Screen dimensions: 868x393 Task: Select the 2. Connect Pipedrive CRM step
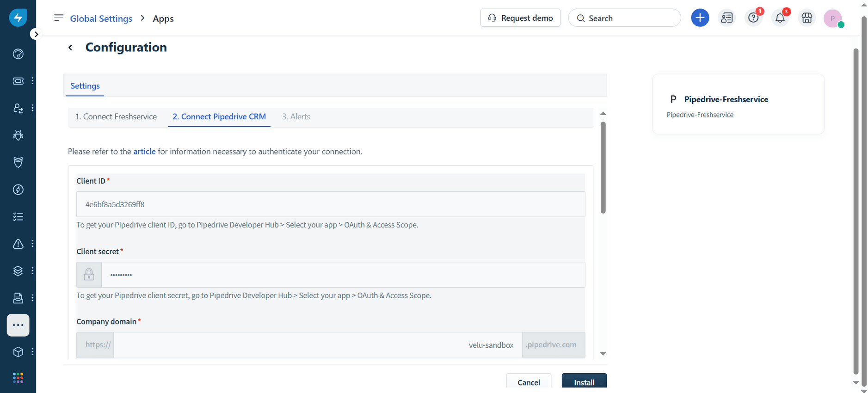point(219,117)
